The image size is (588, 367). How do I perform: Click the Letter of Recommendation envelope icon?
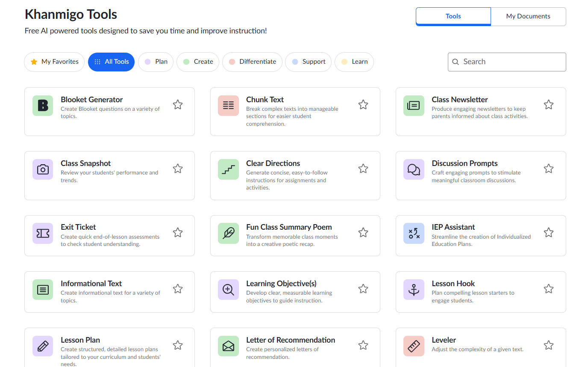tap(228, 346)
